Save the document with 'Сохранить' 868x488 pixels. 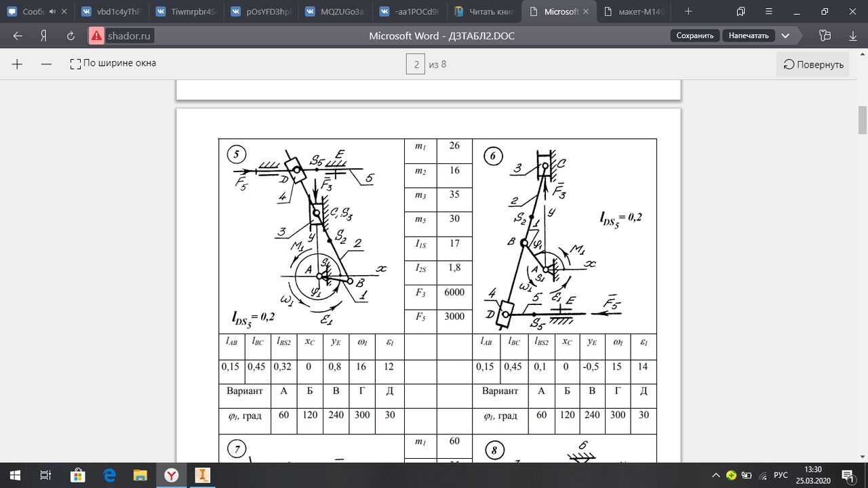pos(694,36)
